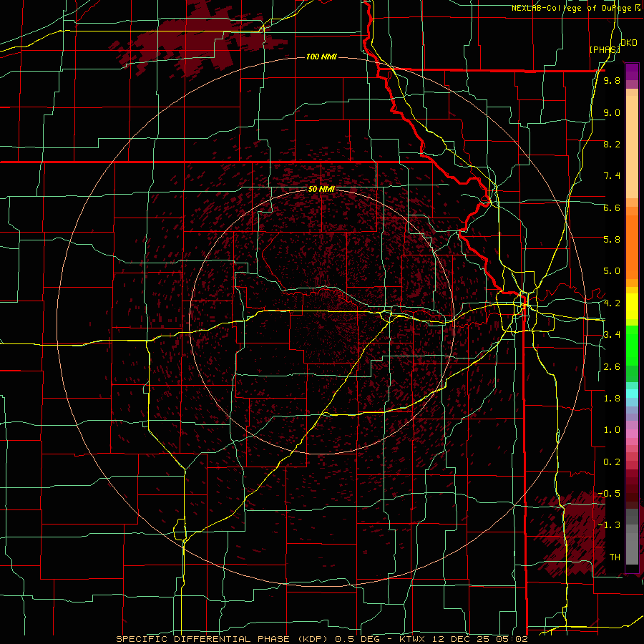Click the purple top segment of the color bar
The height and width of the screenshot is (644, 644).
point(632,72)
